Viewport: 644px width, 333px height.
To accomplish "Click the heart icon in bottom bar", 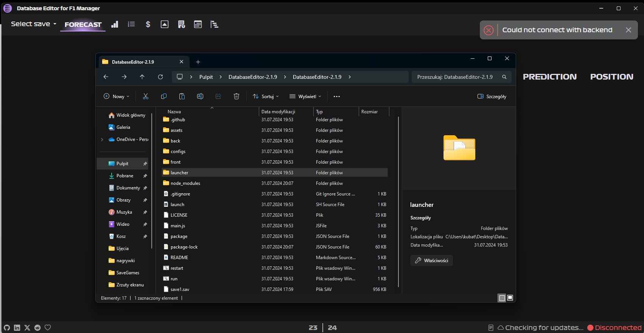I will click(x=48, y=328).
